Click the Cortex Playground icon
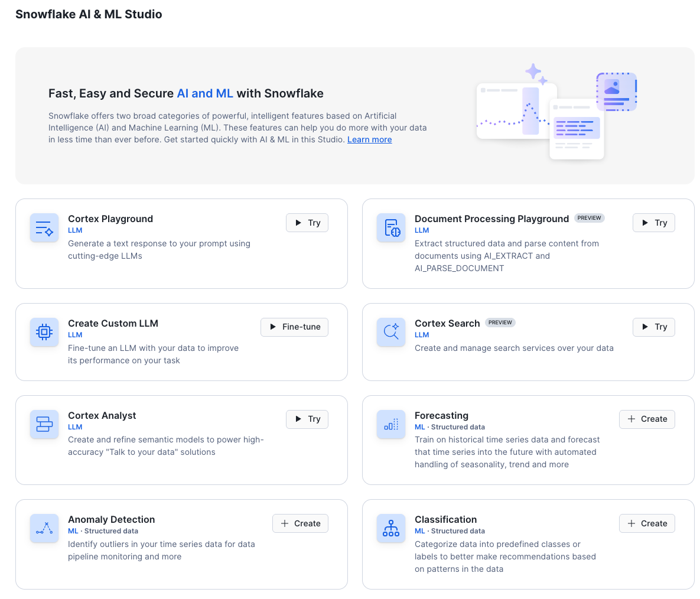Image resolution: width=700 pixels, height=599 pixels. coord(44,228)
